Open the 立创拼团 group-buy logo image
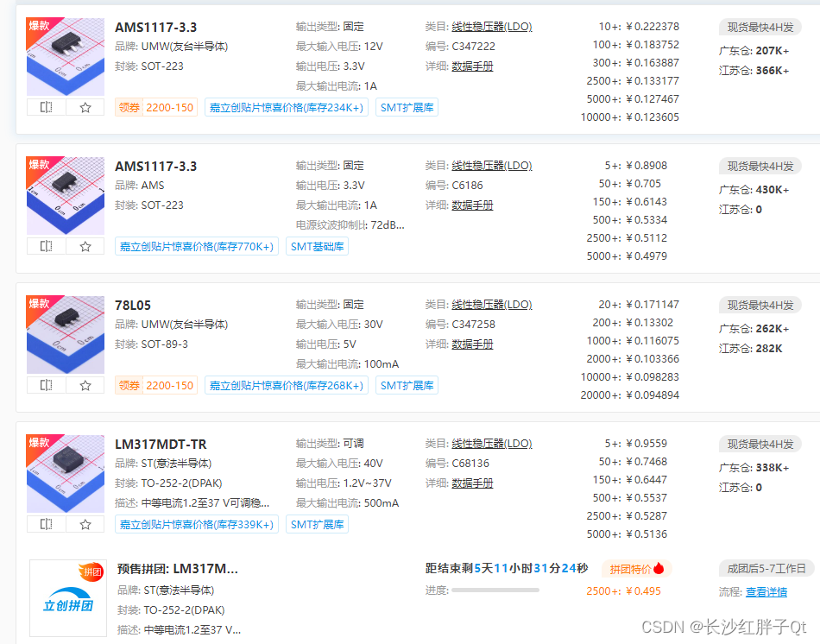The width and height of the screenshot is (820, 644). [68, 598]
